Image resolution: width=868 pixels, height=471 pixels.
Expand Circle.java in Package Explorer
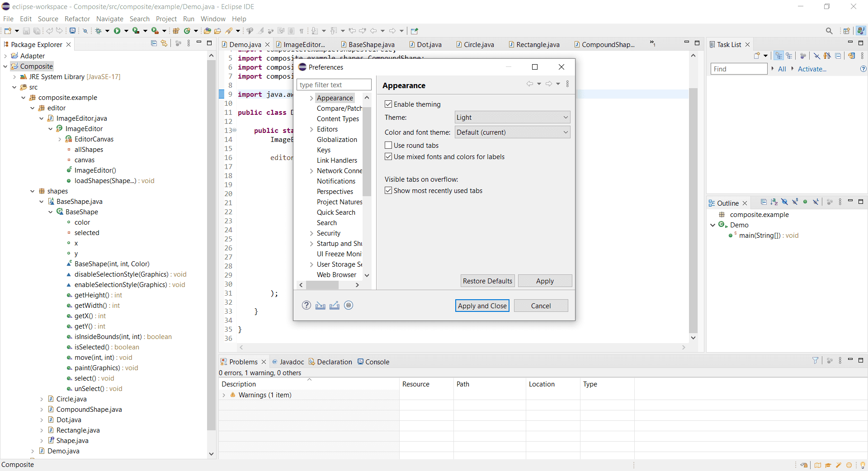[42, 399]
